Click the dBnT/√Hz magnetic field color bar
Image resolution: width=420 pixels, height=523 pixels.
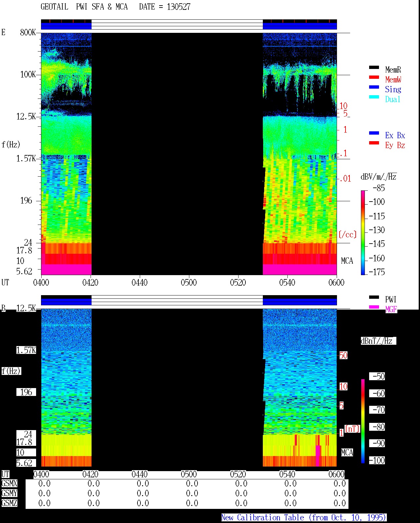[363, 421]
